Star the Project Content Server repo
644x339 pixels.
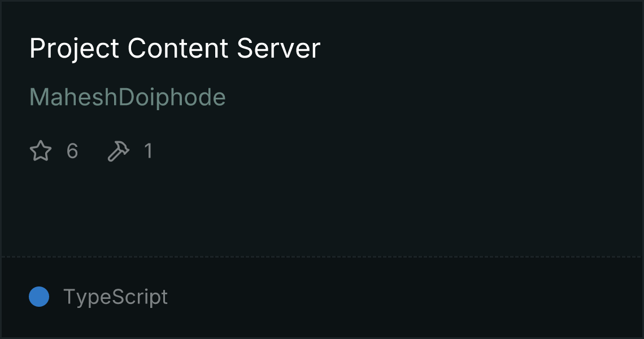[x=41, y=151]
